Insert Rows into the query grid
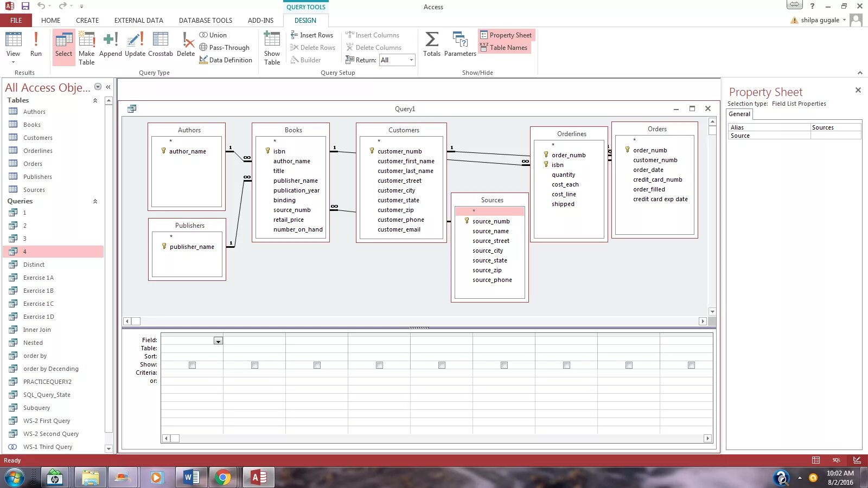 [312, 35]
